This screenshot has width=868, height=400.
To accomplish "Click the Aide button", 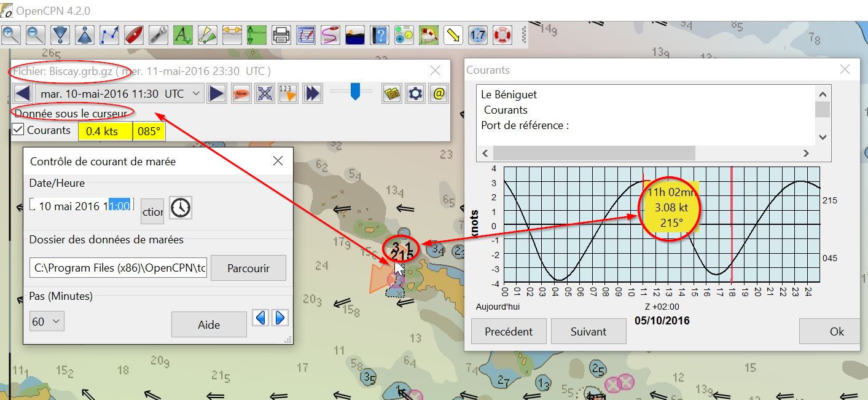I will [x=209, y=324].
